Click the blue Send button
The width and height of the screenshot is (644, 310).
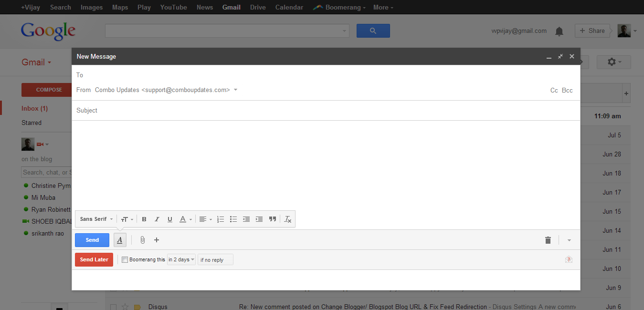coord(92,240)
